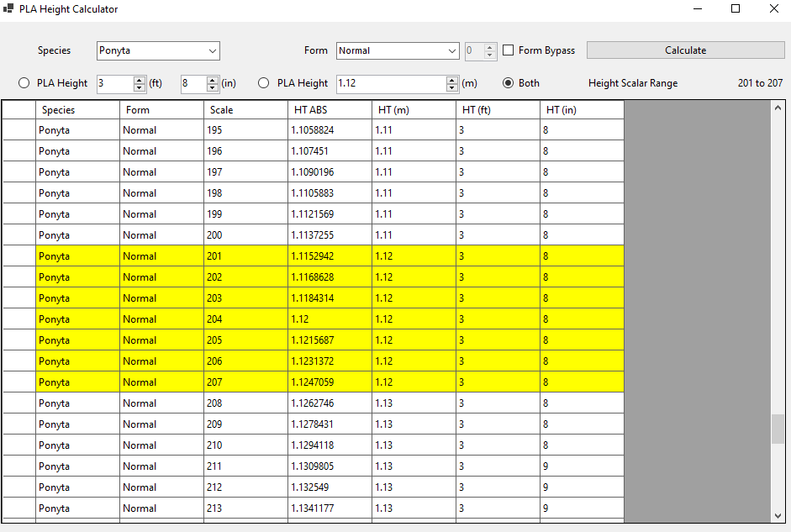
Task: Select the PLA Height meters radio button
Action: click(x=264, y=83)
